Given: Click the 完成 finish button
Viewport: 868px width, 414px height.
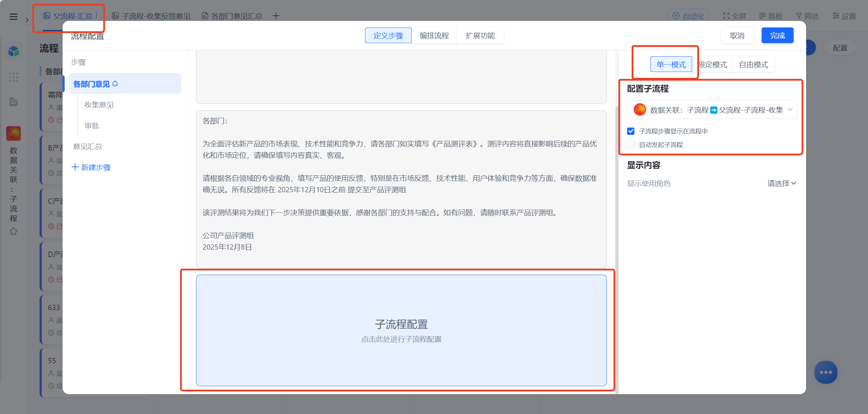Looking at the screenshot, I should tap(777, 35).
